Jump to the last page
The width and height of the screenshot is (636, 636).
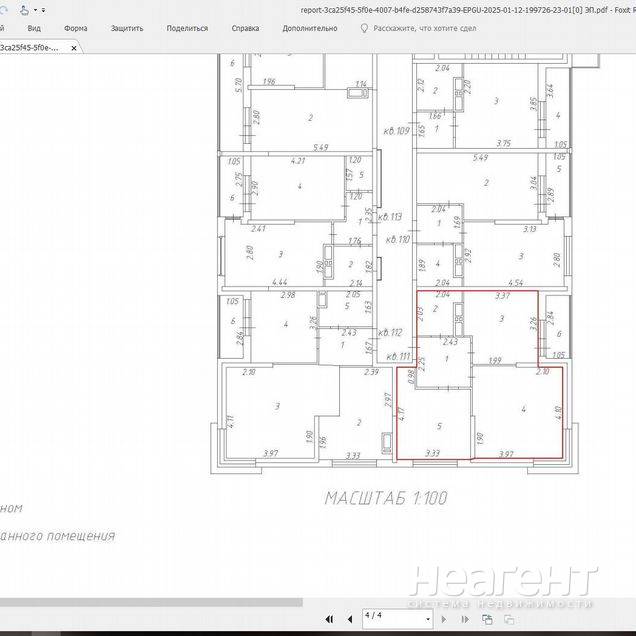click(x=464, y=620)
